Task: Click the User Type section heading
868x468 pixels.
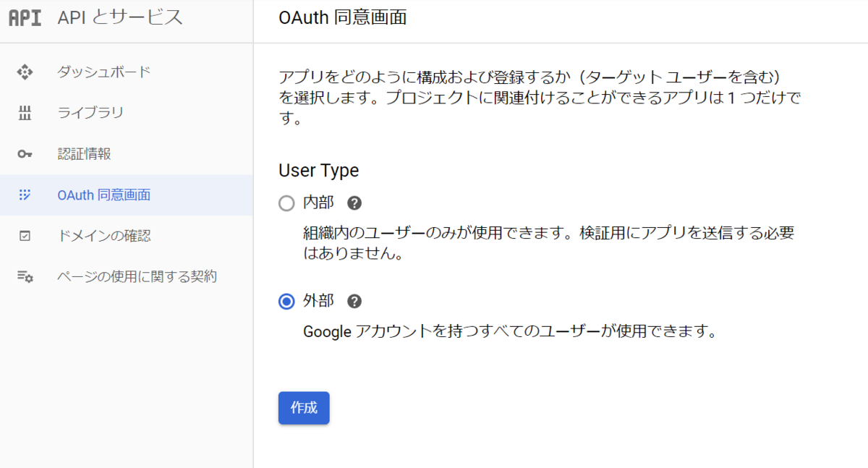Action: (x=319, y=171)
